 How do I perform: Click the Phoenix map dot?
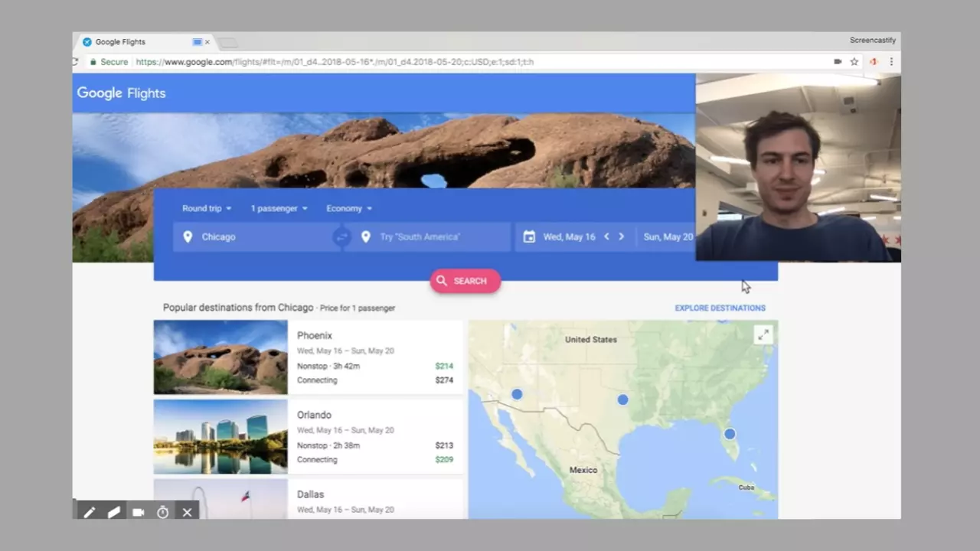(517, 394)
